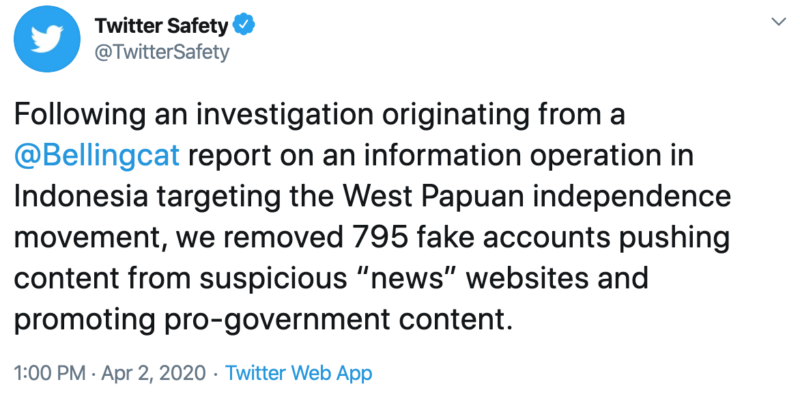Open the Twitter Safety profile avatar
The width and height of the screenshot is (800, 395).
coord(46,39)
